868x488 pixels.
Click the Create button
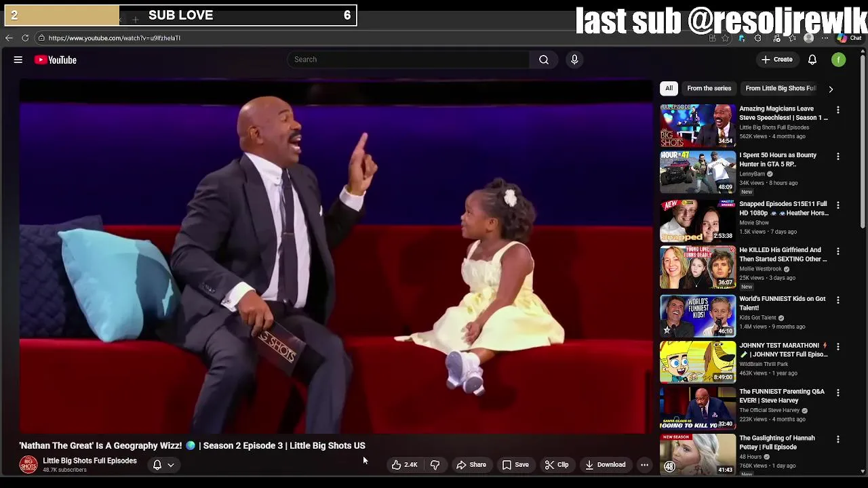(x=776, y=60)
